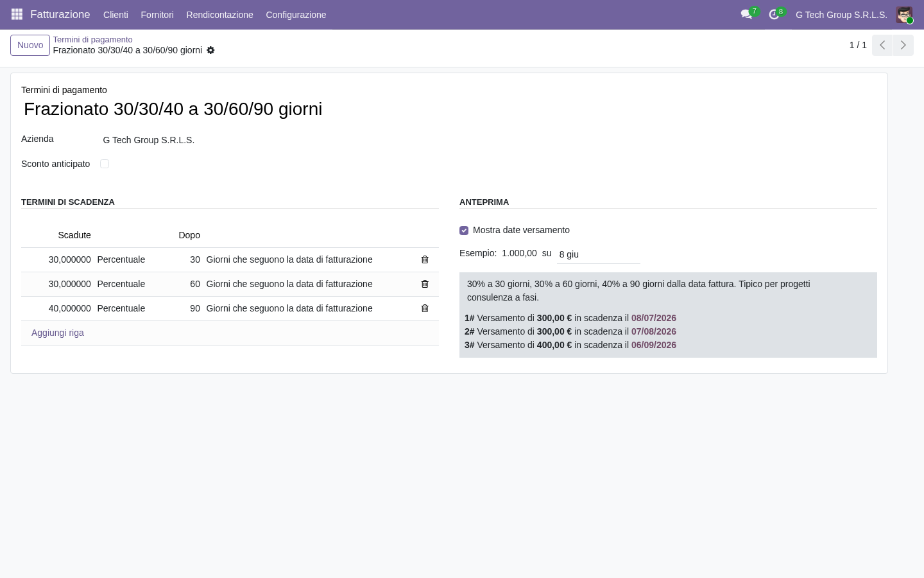Open the user avatar menu

pos(904,15)
